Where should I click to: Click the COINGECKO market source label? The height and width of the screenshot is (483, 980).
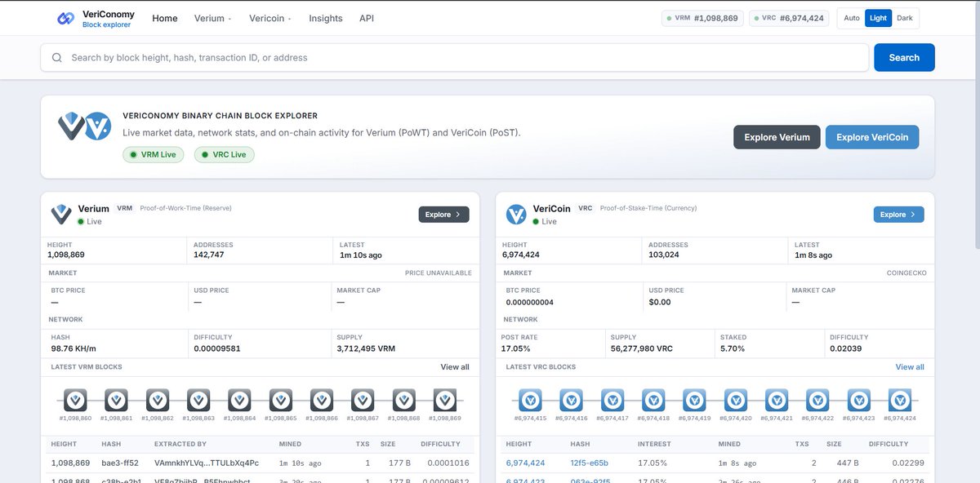(906, 273)
